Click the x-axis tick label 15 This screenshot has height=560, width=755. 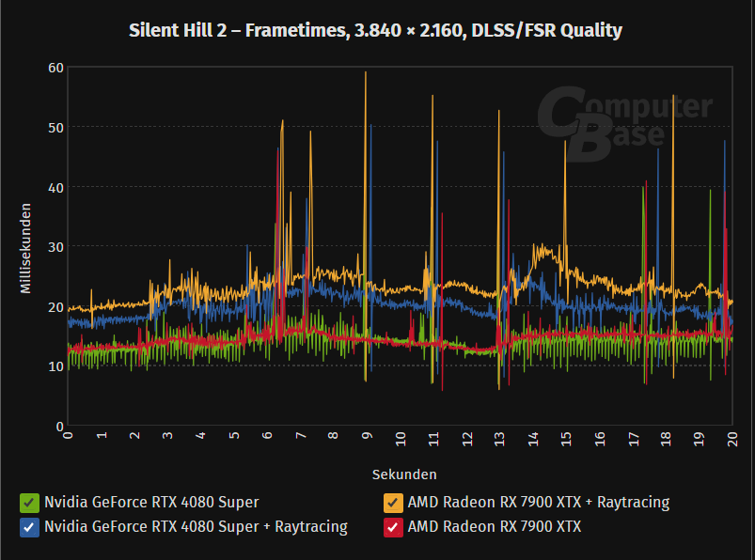(566, 439)
